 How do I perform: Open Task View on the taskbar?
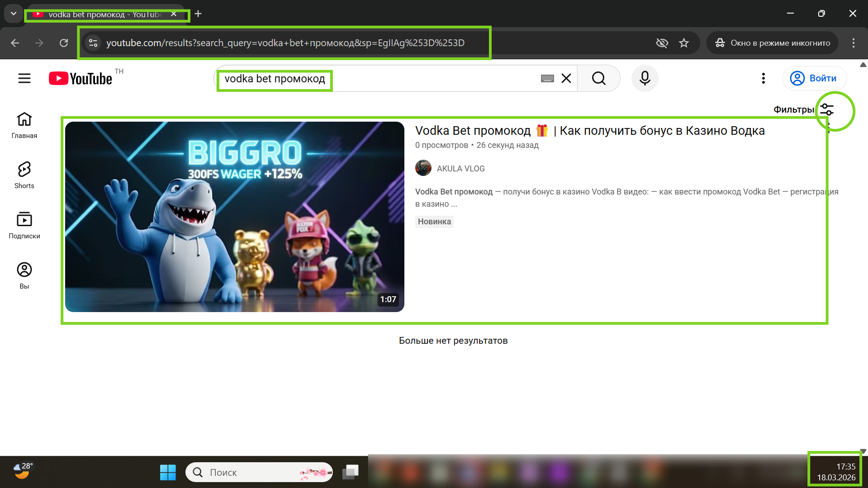tap(351, 472)
